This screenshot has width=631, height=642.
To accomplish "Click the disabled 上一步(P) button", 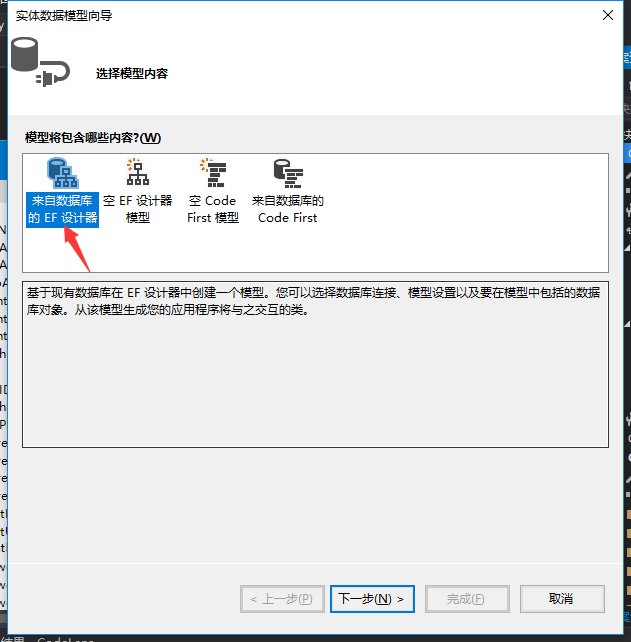I will pos(282,599).
